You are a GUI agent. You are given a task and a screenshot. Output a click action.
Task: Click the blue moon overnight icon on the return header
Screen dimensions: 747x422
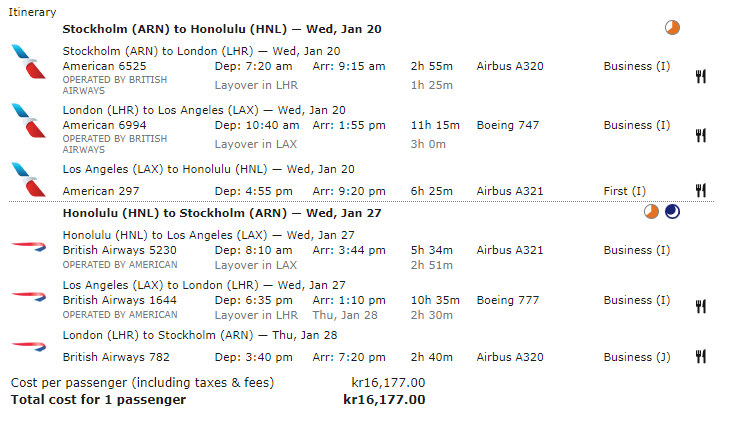click(672, 211)
